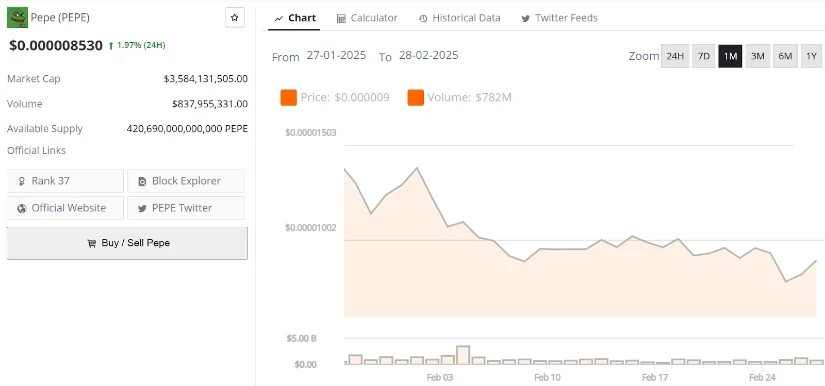This screenshot has width=825, height=386.
Task: Click the Buy / Sell Pepe button
Action: [x=127, y=243]
